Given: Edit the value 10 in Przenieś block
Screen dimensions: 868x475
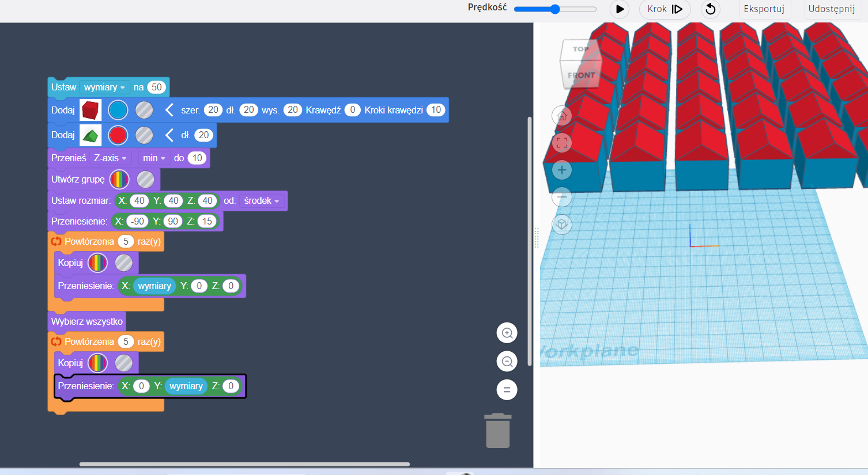Looking at the screenshot, I should (197, 158).
